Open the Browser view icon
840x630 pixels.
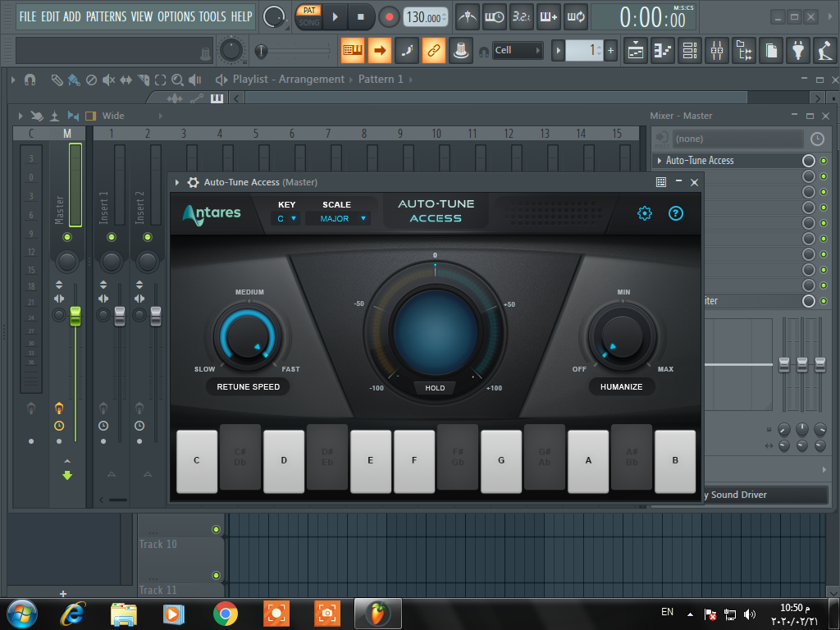744,51
